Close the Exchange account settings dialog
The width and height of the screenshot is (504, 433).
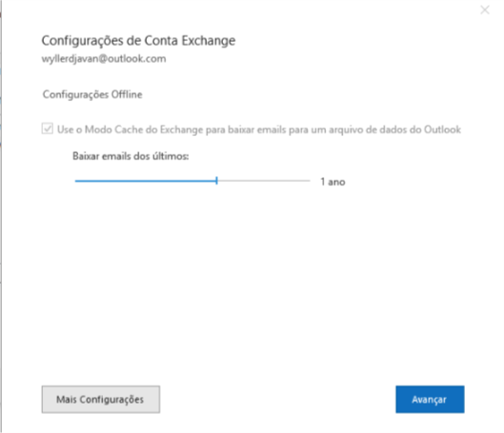[x=485, y=10]
